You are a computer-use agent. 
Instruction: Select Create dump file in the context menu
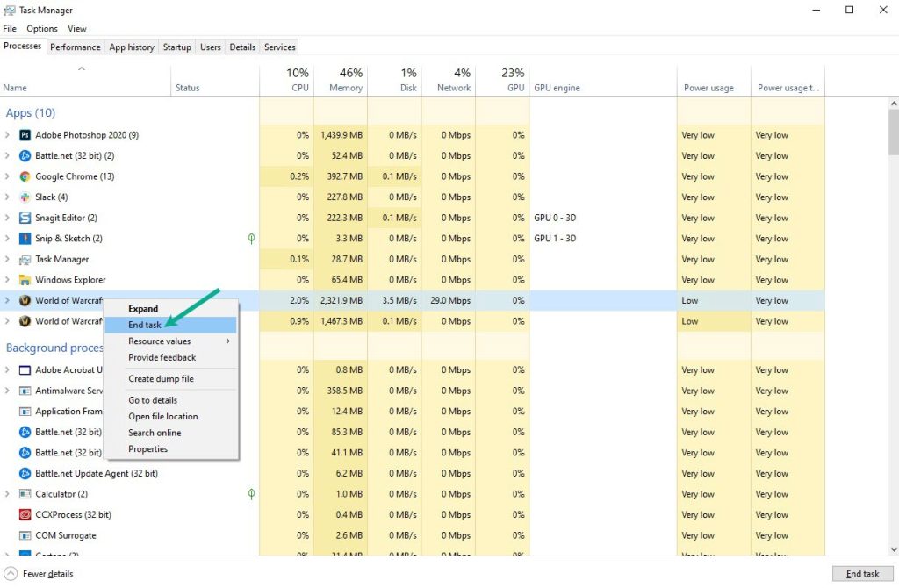170,379
